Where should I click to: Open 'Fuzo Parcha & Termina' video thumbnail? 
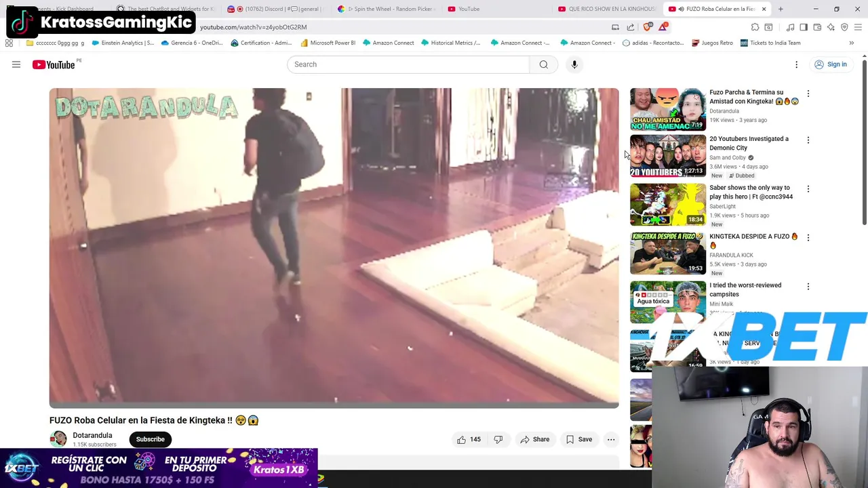pos(668,109)
